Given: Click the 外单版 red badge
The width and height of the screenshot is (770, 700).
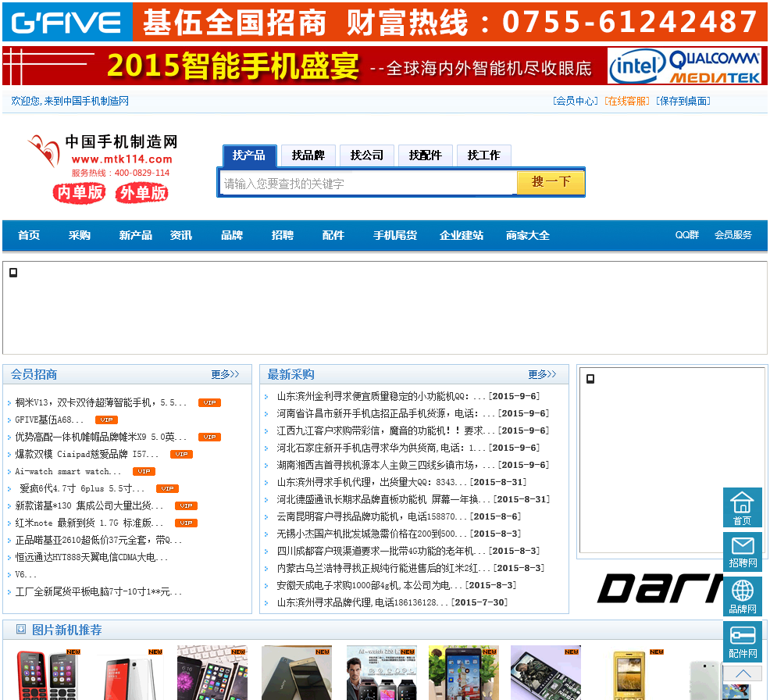Looking at the screenshot, I should 142,192.
